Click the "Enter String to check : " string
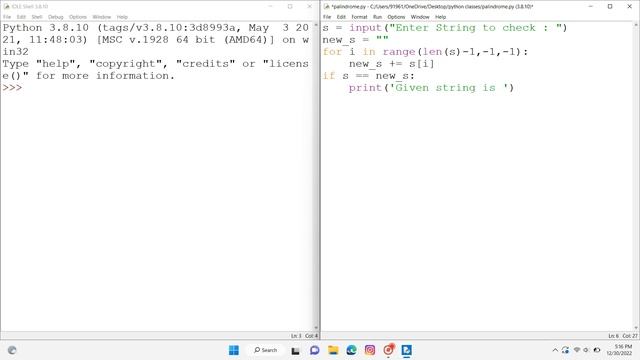 click(476, 28)
